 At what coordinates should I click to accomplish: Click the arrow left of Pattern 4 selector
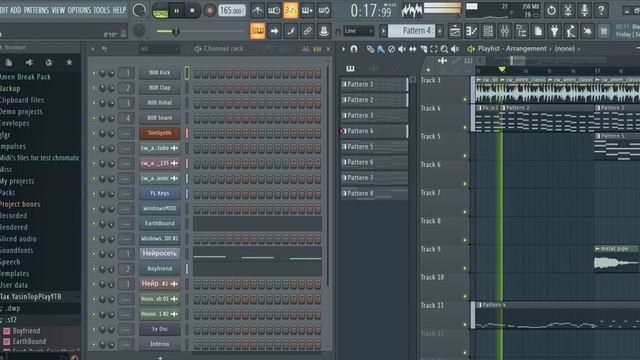coord(383,31)
